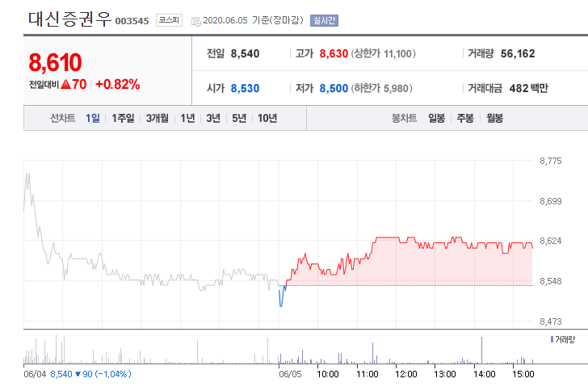The width and height of the screenshot is (588, 391).
Task: Click the (-1.04%) value below the chart
Action: coord(113,374)
